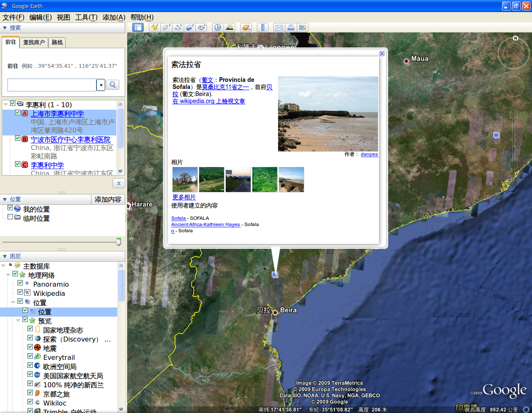Collapse the 预览 tree node
532x413 pixels.
coord(18,320)
